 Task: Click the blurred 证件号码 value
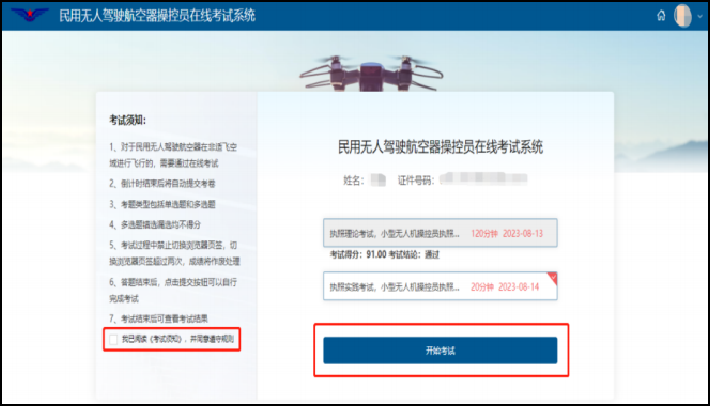(484, 179)
